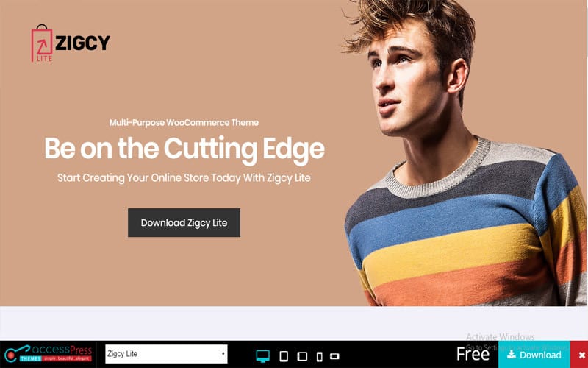Click the teal Download button

click(534, 355)
